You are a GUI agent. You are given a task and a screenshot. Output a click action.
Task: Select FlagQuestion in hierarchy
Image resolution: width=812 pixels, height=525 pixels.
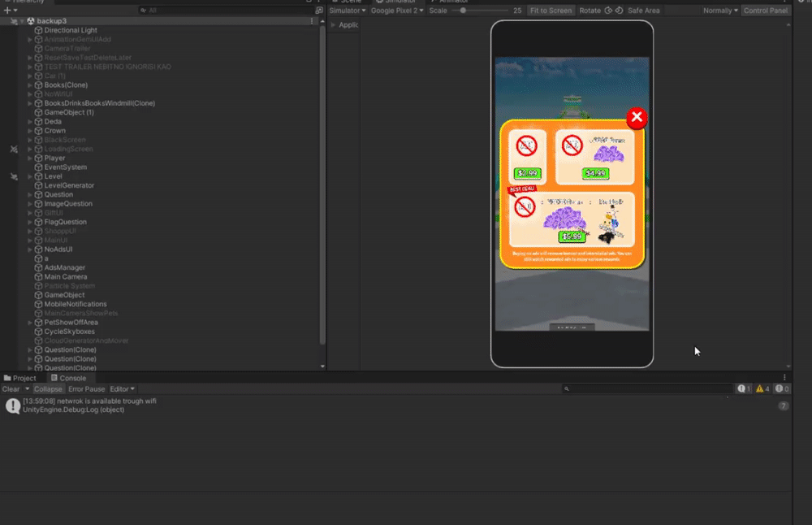(65, 222)
